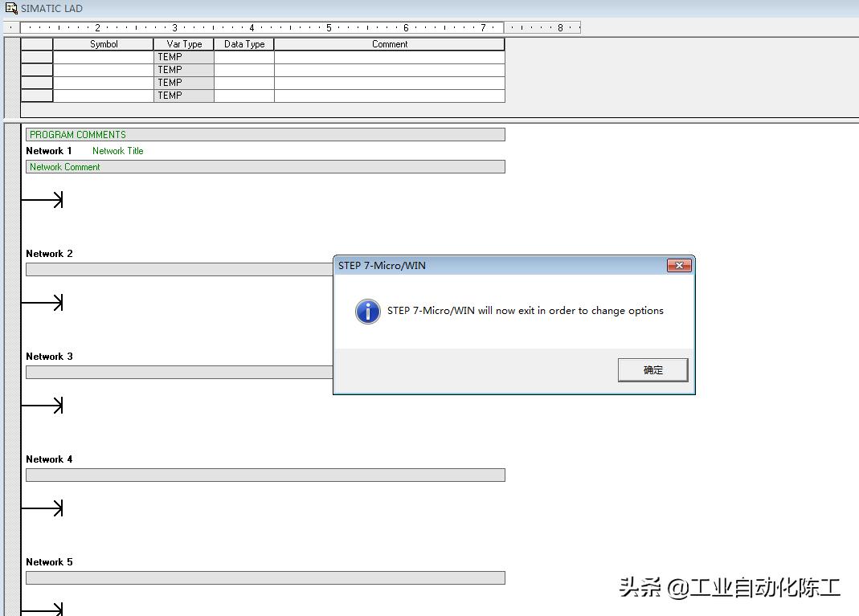Click the Network 2 comment bar

tap(179, 269)
